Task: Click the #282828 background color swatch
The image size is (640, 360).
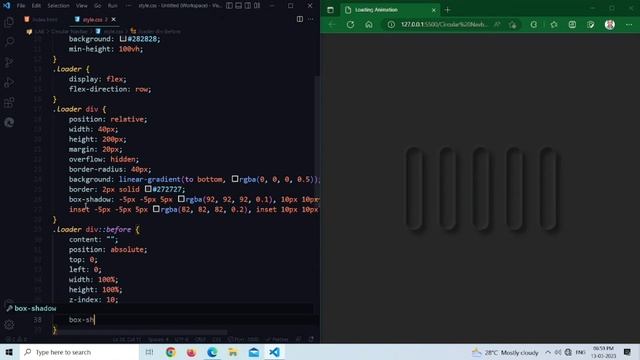Action: click(x=123, y=39)
